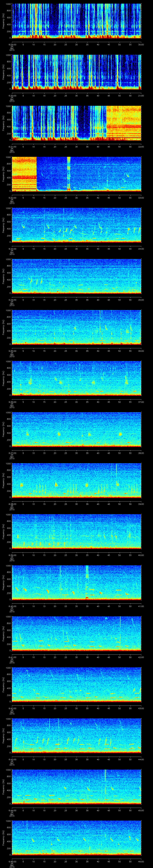Image resolution: width=153 pixels, height=868 pixels.
Task: Select the spectrogram panel starting at 6:43:00
Action: click(x=77, y=736)
